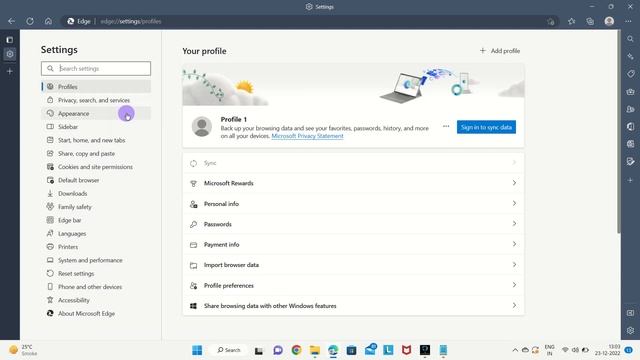This screenshot has width=640, height=360.
Task: Open the Microsoft Office icon in sidebar
Action: (x=630, y=127)
